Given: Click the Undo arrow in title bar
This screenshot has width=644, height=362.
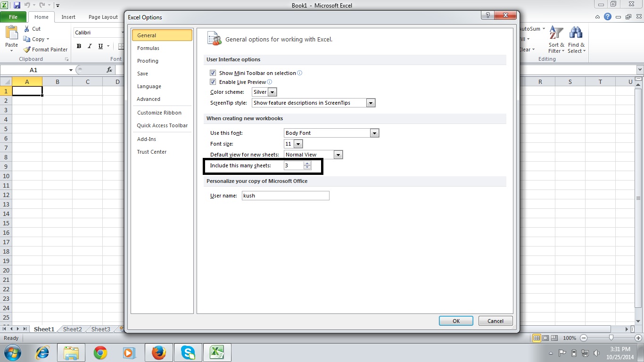Looking at the screenshot, I should click(27, 5).
